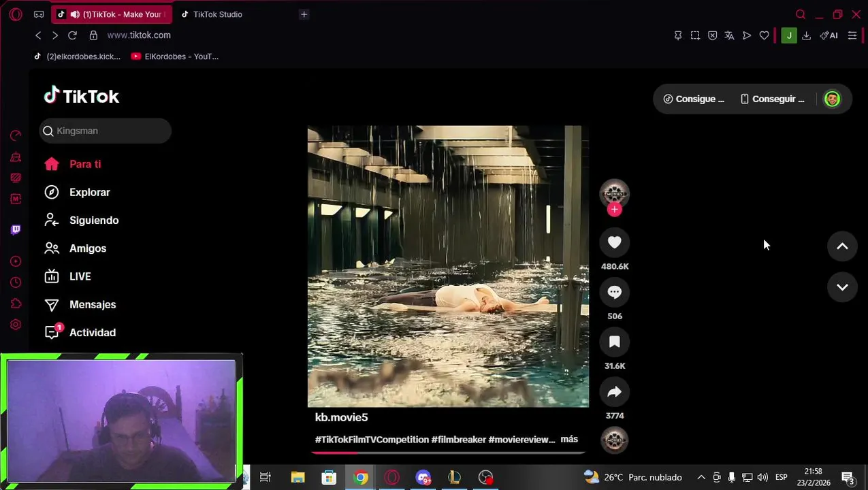Open Easy Setup sliders menu
The image size is (868, 490).
tap(852, 35)
